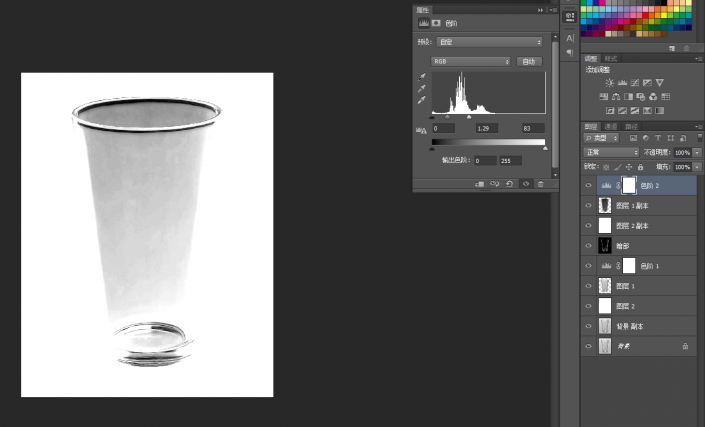Delete this adjustment layer via trash icon

[540, 184]
